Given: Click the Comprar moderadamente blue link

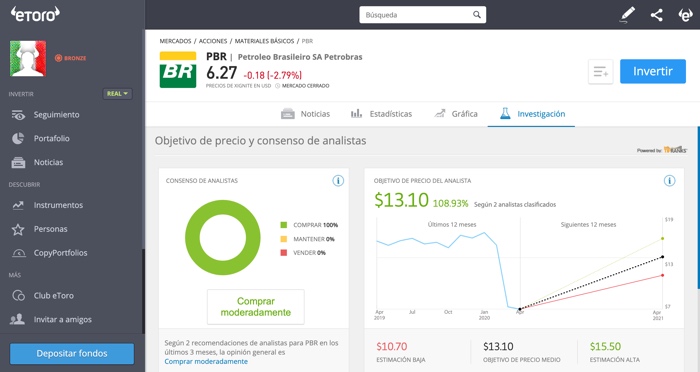Looking at the screenshot, I should point(206,362).
